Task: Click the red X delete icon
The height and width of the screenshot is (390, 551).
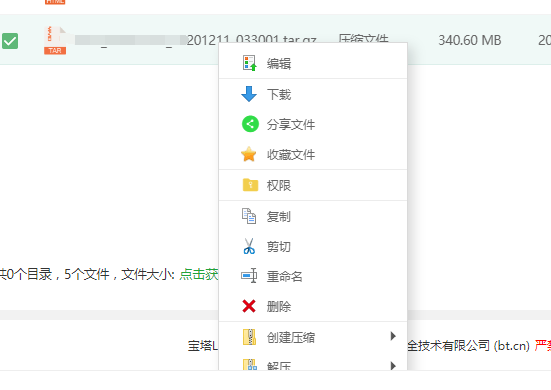Action: [x=249, y=306]
